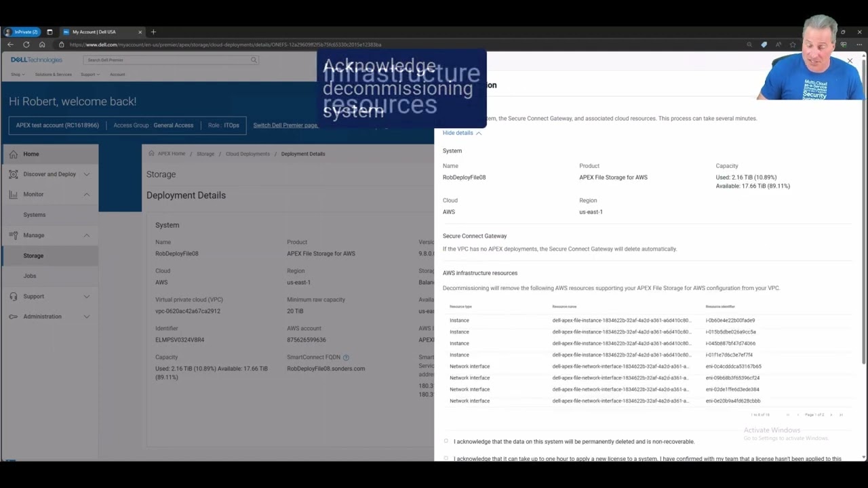Screen dimensions: 868x488
Task: Check acknowledgment that data will be permanently deleted
Action: pyautogui.click(x=446, y=441)
